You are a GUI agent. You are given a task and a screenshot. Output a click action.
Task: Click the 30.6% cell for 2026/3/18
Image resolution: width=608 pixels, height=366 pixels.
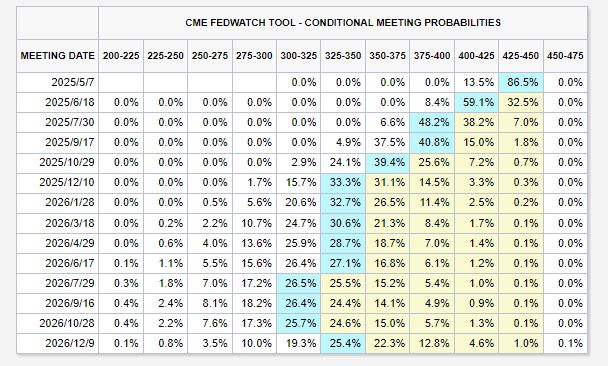[x=343, y=223]
